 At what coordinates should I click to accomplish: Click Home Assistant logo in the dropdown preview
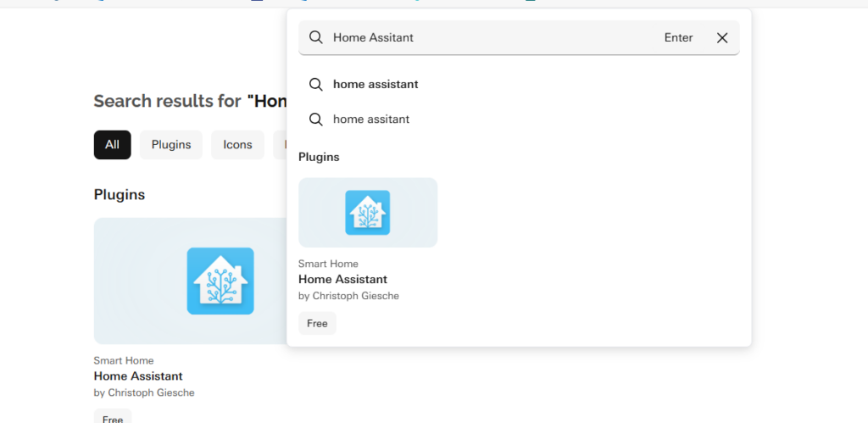[367, 213]
